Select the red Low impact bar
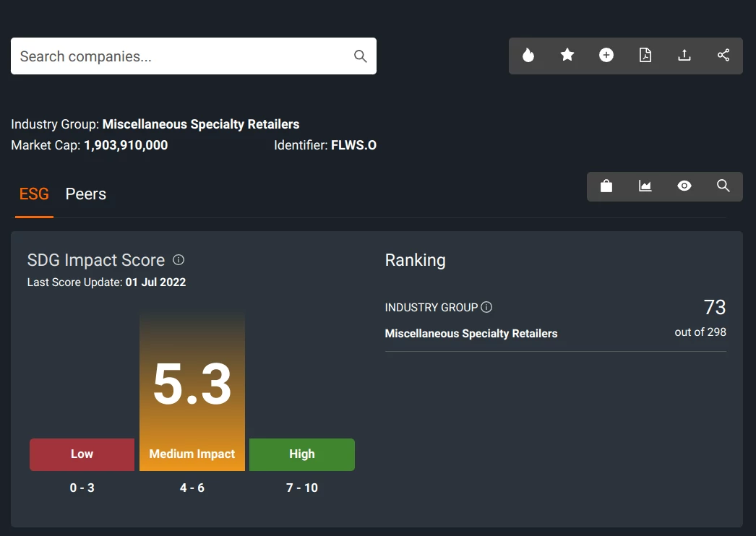The image size is (756, 536). point(82,454)
